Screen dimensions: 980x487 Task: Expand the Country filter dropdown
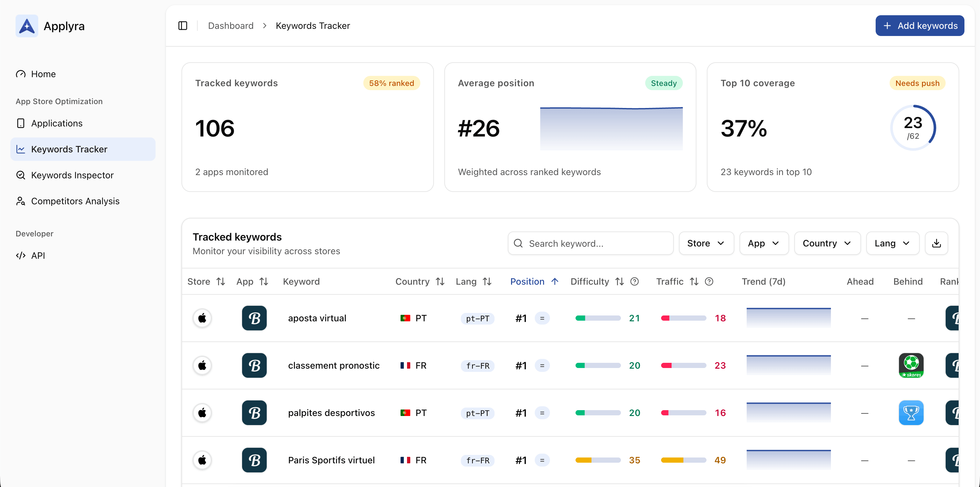pos(827,243)
